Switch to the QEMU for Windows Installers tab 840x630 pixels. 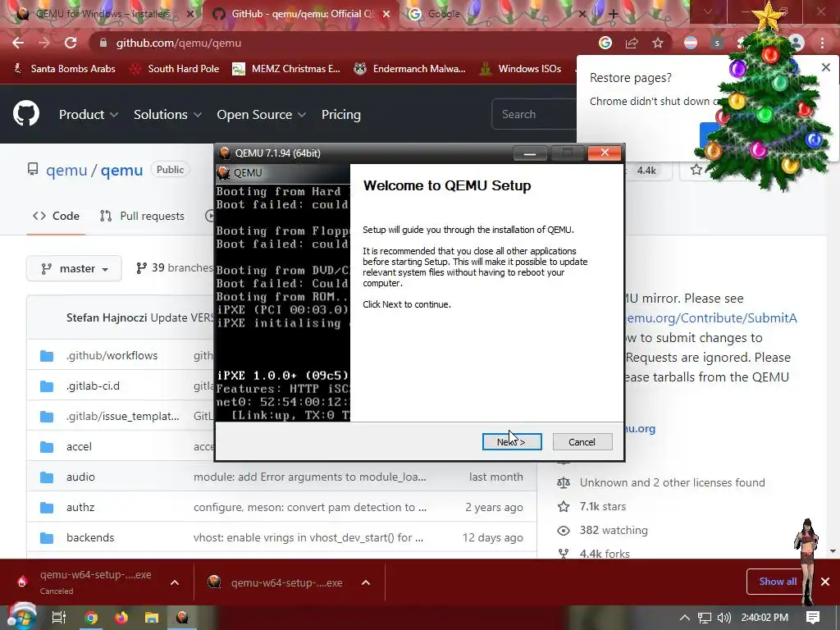point(102,14)
